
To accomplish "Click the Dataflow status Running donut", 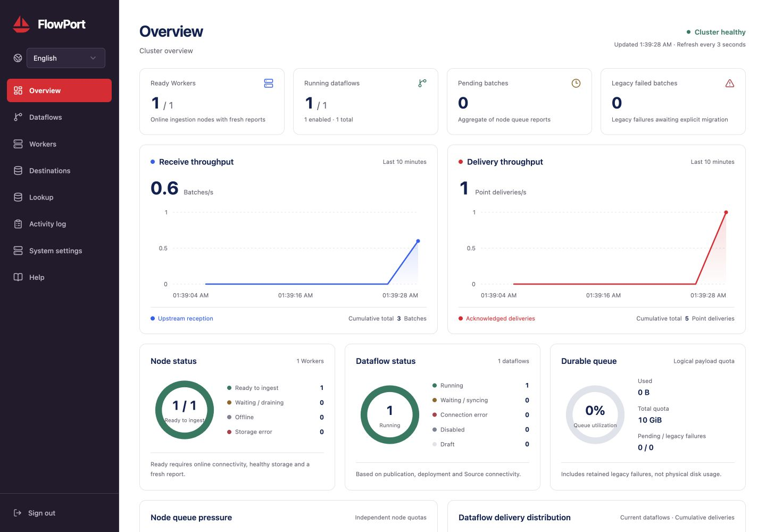I will 390,414.
